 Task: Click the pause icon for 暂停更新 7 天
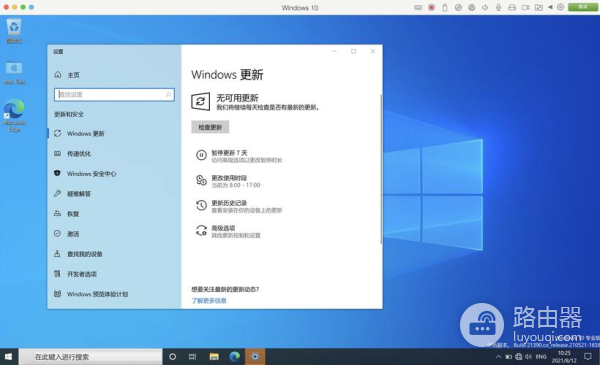pos(201,155)
